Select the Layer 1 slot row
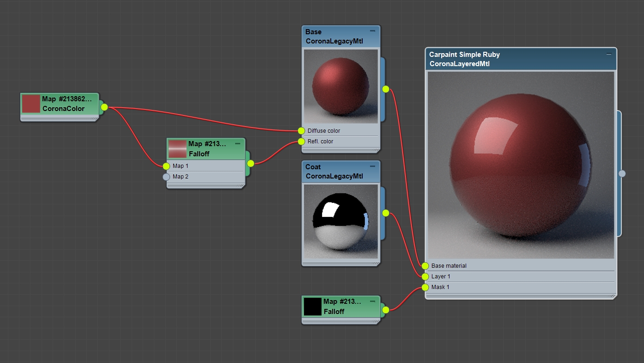The height and width of the screenshot is (363, 644). click(521, 277)
